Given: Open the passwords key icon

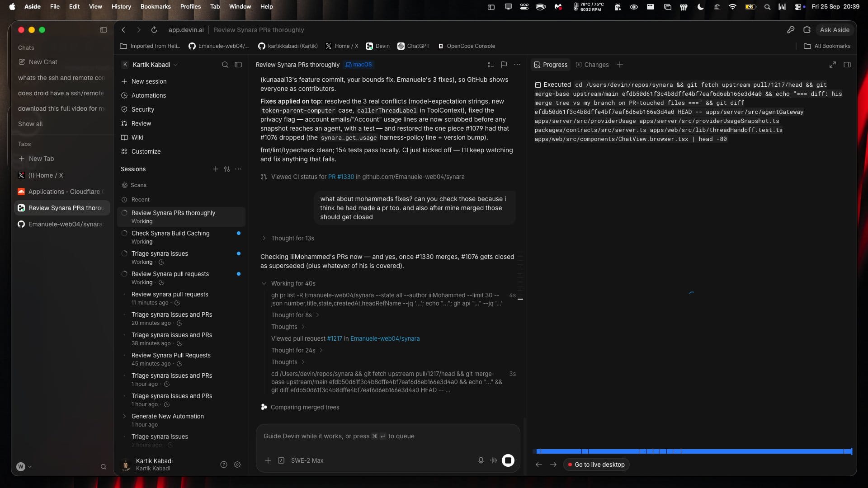Looking at the screenshot, I should pos(791,30).
